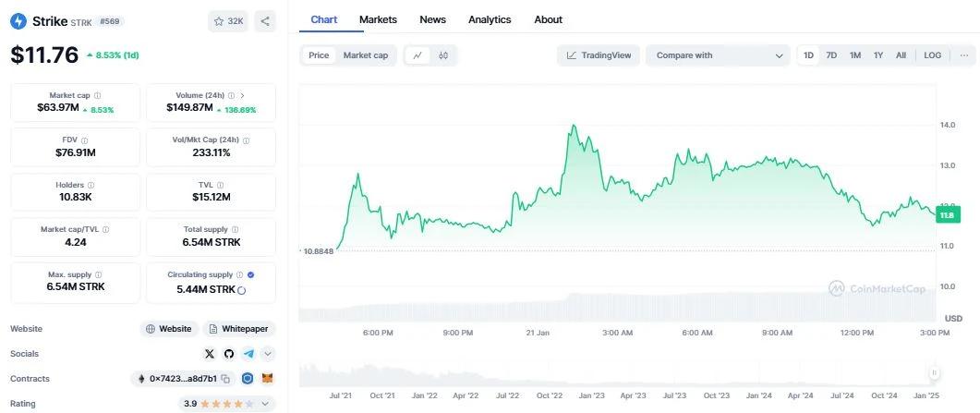Click the $63.97M market cap value
980x413 pixels.
pos(58,108)
